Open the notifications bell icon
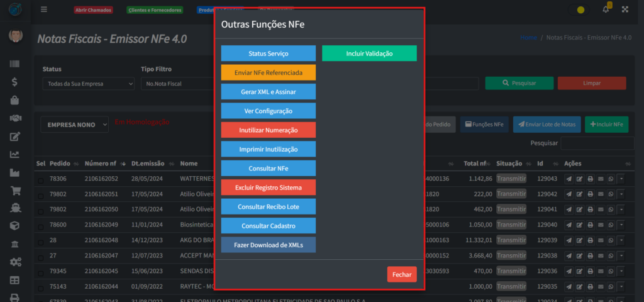 tap(606, 9)
